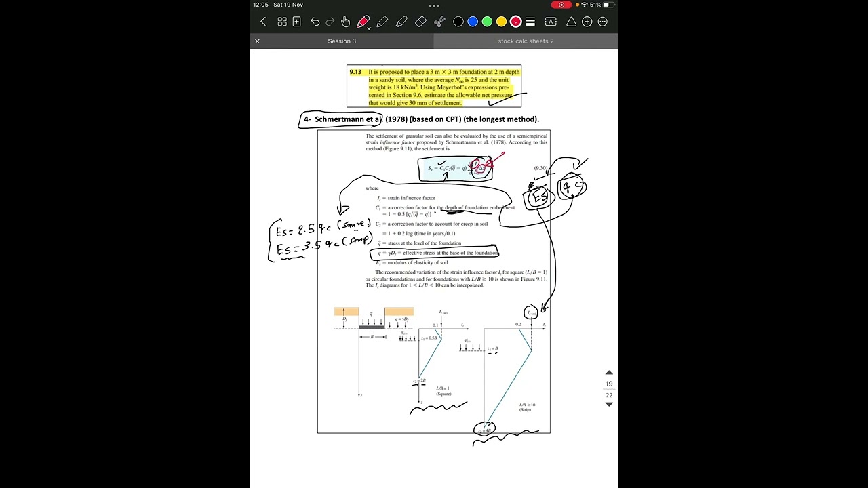Tap the three-dot multitasking handle
This screenshot has height=488, width=868.
tap(434, 5)
